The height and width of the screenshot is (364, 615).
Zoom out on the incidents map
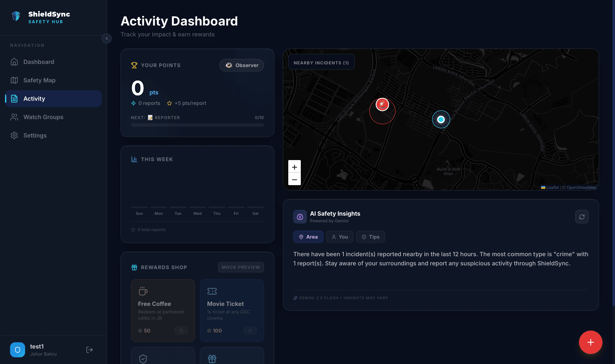[294, 179]
